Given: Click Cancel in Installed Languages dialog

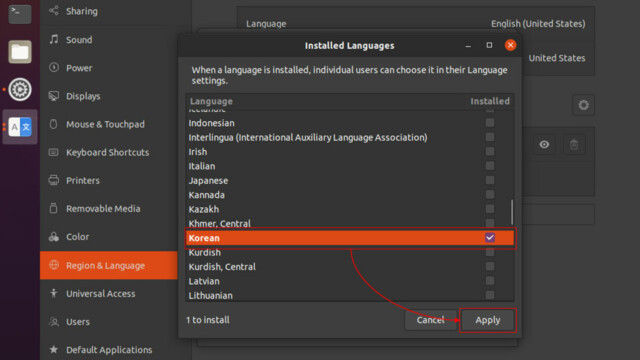Looking at the screenshot, I should [x=431, y=320].
